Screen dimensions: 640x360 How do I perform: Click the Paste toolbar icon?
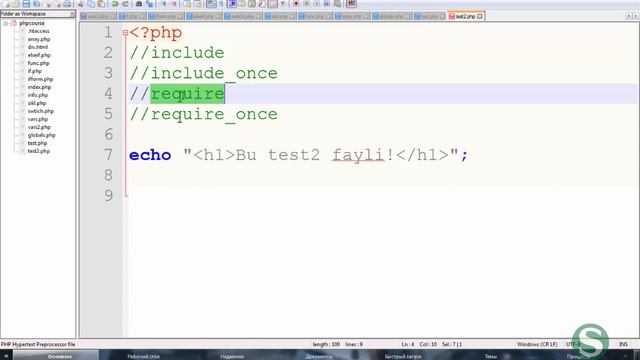[101, 4]
